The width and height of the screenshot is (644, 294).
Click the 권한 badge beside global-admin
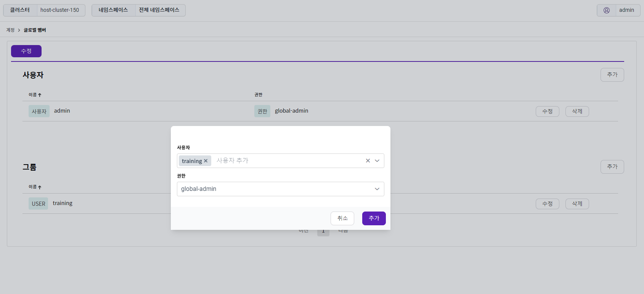[262, 111]
